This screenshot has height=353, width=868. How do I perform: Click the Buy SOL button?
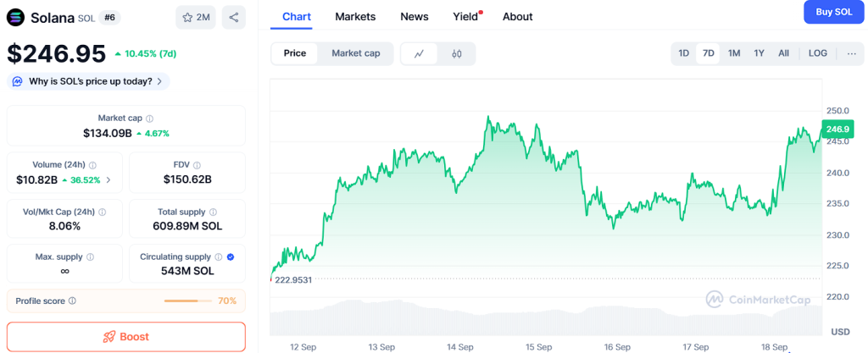[834, 12]
